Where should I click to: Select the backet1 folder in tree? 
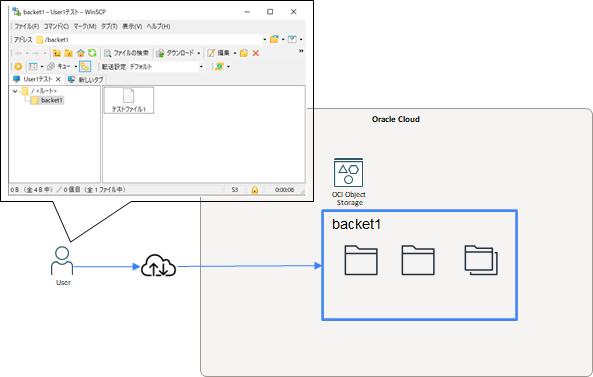tap(47, 100)
